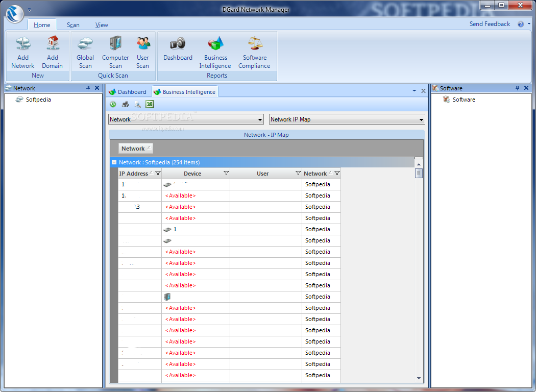Click the Reports group label in the ribbon
The image size is (536, 392).
click(x=217, y=76)
